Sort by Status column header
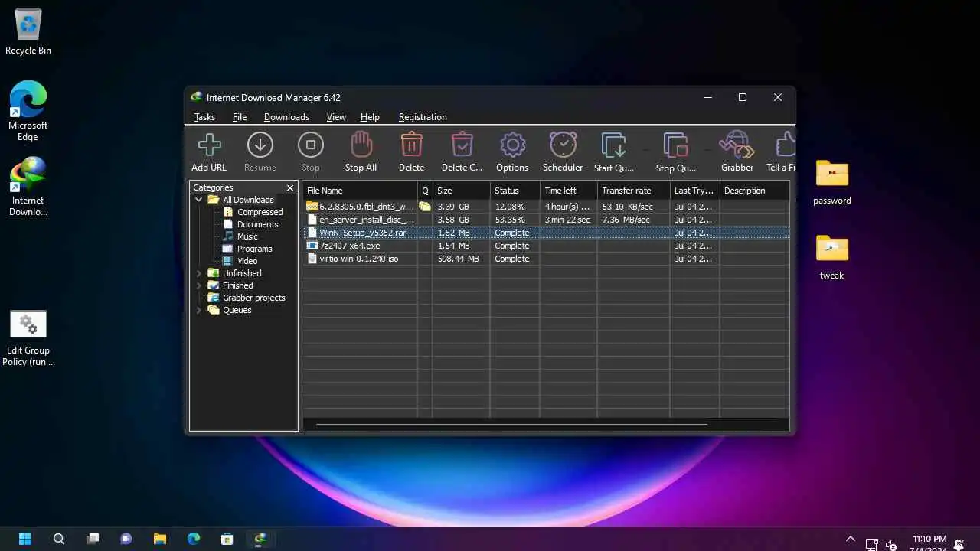Screen dimensions: 980x551 (x=514, y=191)
